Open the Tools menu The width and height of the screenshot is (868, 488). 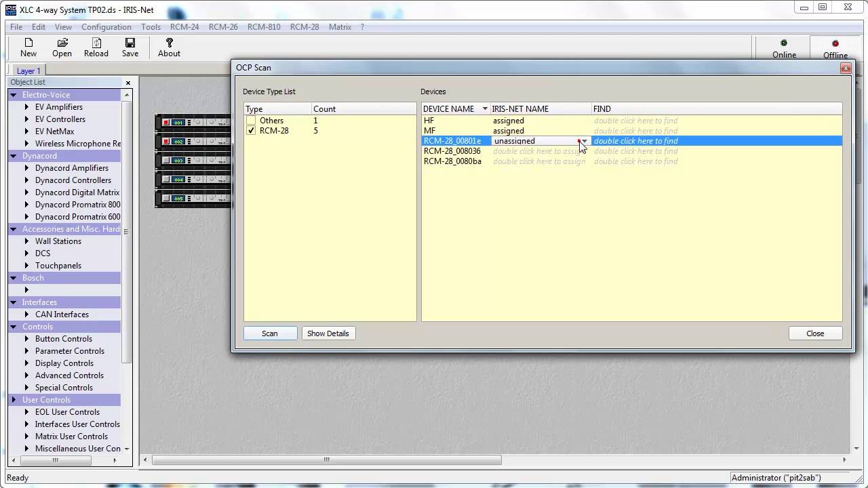tap(151, 27)
